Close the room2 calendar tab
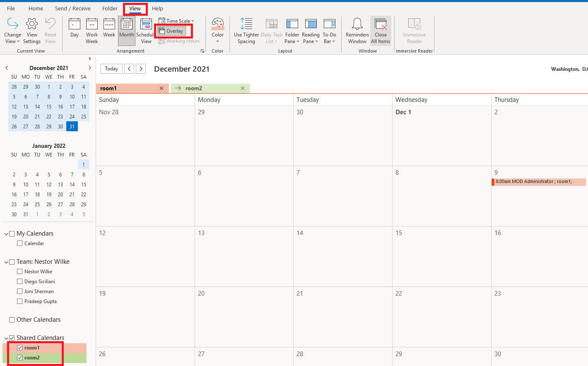The image size is (588, 366). click(x=243, y=88)
